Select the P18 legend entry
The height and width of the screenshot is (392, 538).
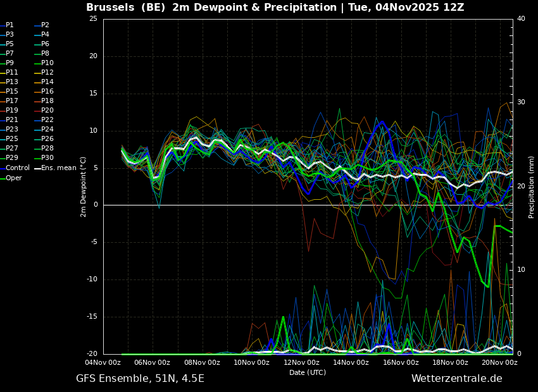click(x=47, y=101)
